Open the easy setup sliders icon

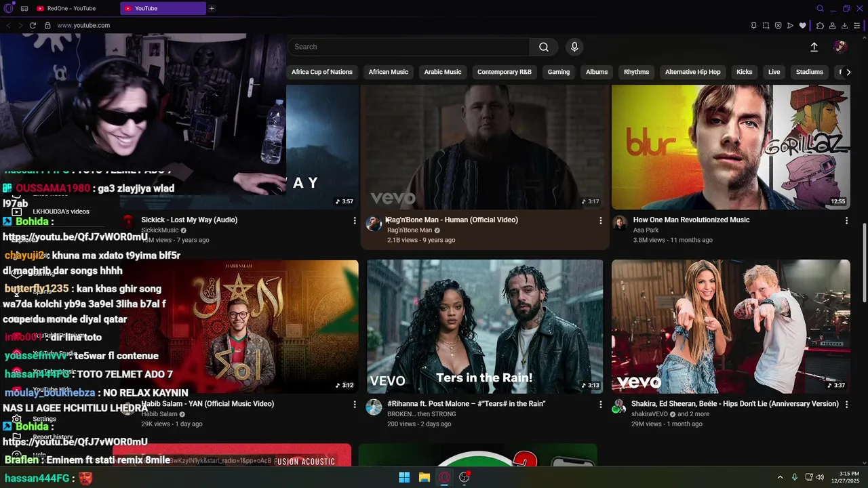click(858, 26)
